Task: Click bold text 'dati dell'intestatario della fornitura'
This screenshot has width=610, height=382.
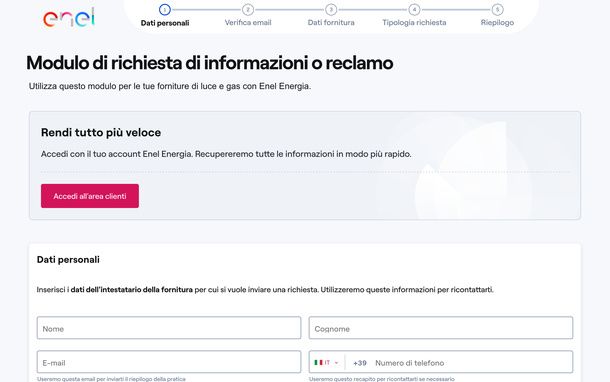Action: point(131,290)
